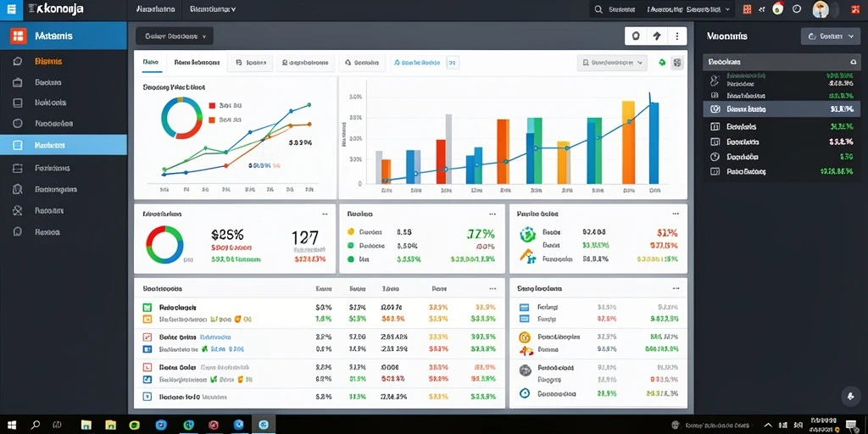868x434 pixels.
Task: Click the magnifier search icon in top bar
Action: pos(598,9)
